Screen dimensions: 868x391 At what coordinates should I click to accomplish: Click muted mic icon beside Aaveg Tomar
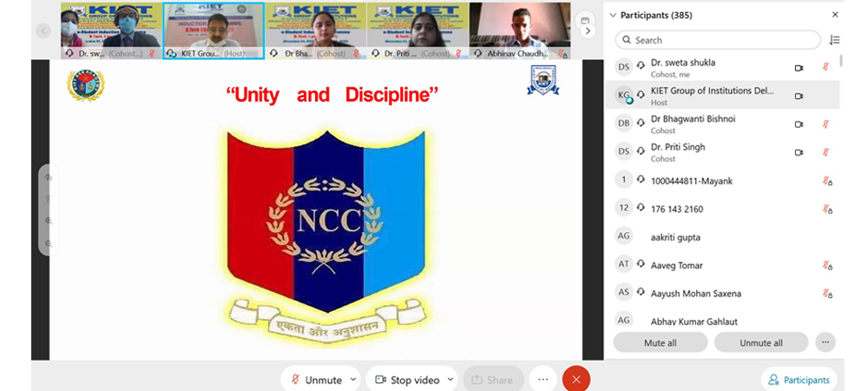pos(827,266)
